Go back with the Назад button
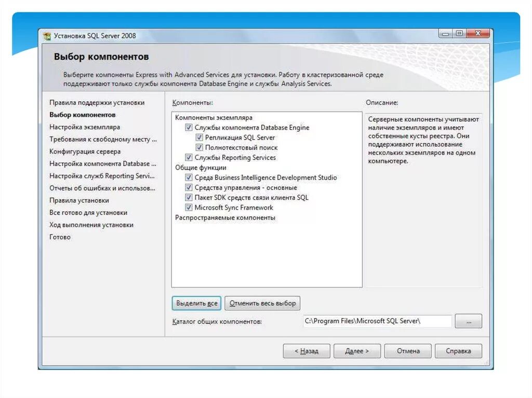532x398 pixels. [307, 351]
